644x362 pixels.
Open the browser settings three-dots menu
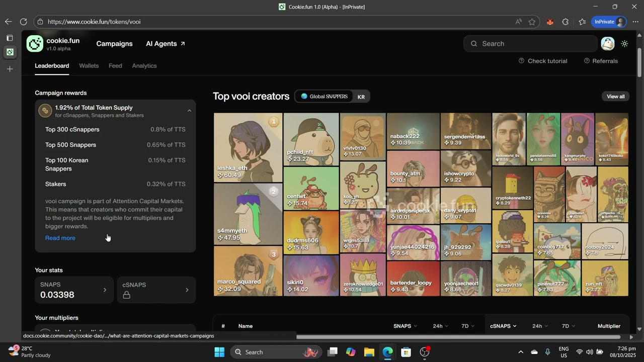(635, 22)
